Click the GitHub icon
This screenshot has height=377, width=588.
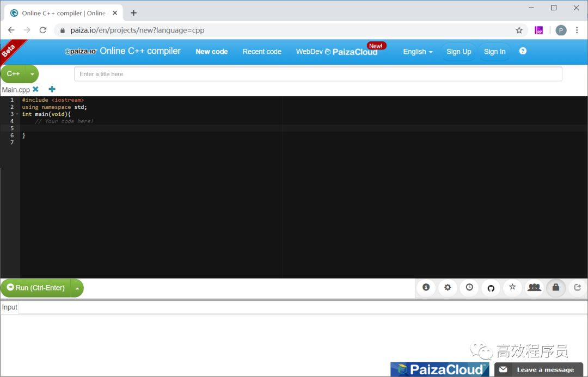coord(491,288)
